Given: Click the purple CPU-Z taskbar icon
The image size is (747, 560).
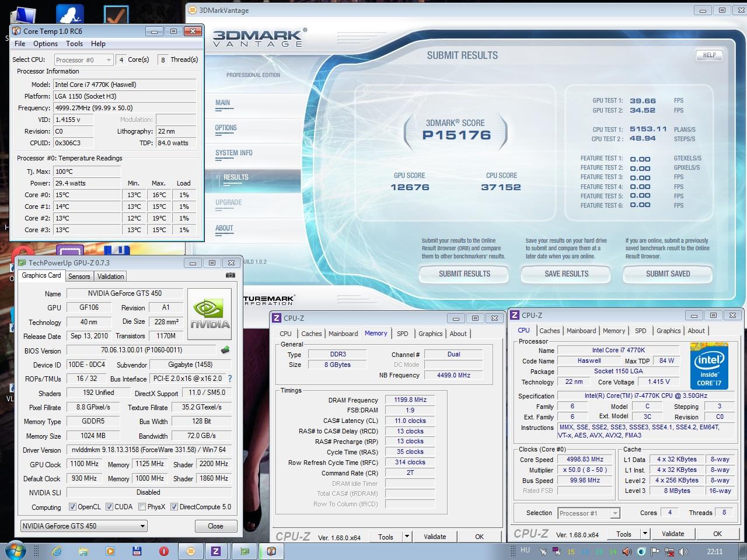Looking at the screenshot, I should tap(215, 551).
